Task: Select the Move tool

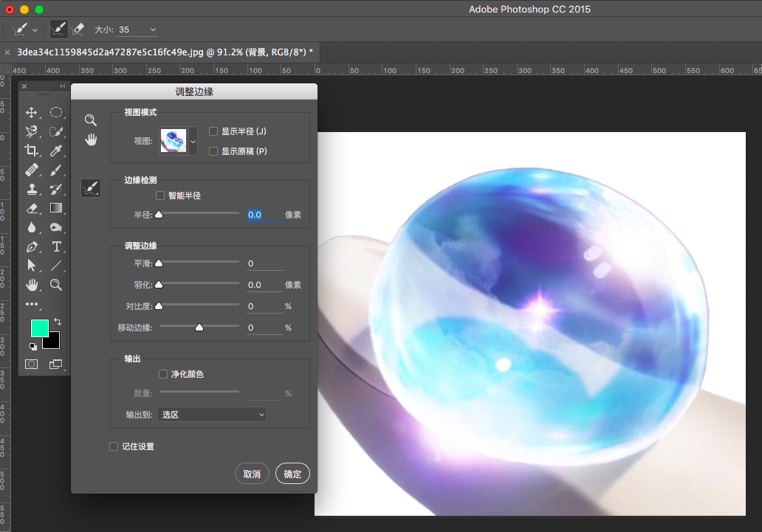Action: click(32, 113)
